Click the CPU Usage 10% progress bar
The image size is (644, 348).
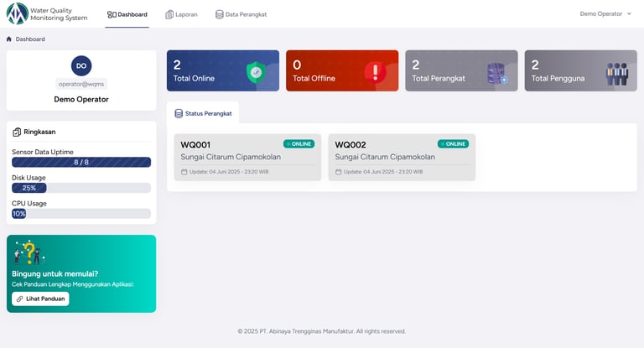pos(81,214)
